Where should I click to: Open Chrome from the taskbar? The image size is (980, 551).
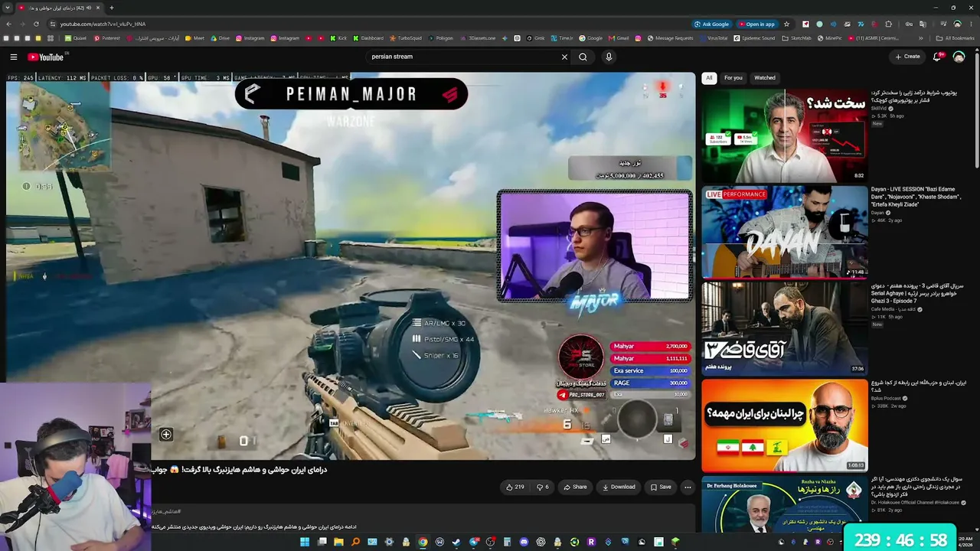[423, 542]
